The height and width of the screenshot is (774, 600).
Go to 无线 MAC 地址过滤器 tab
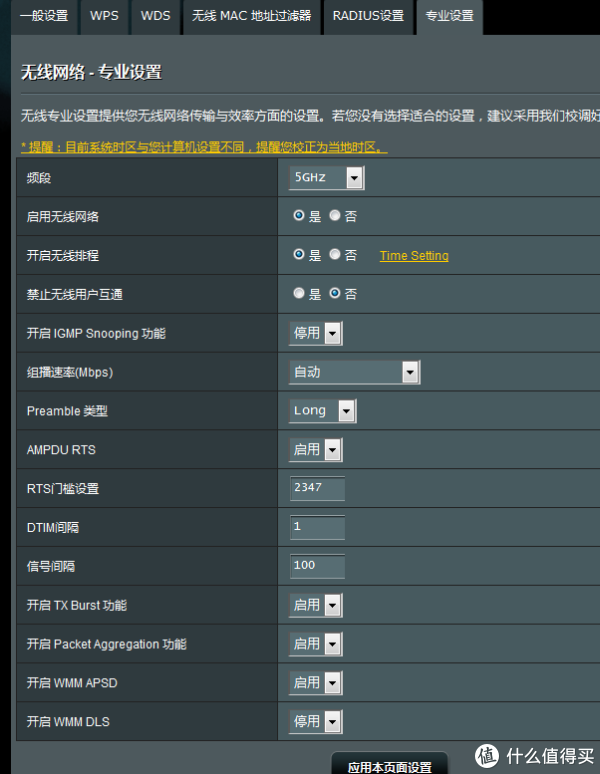click(251, 16)
